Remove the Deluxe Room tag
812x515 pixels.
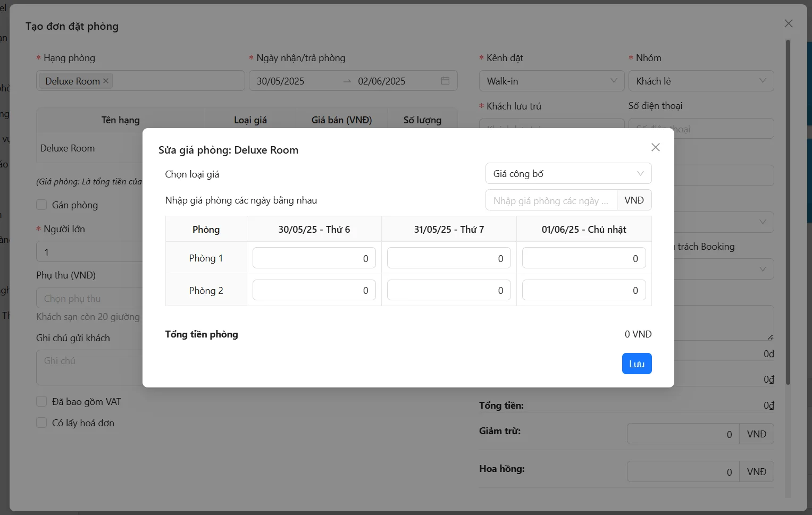tap(106, 81)
